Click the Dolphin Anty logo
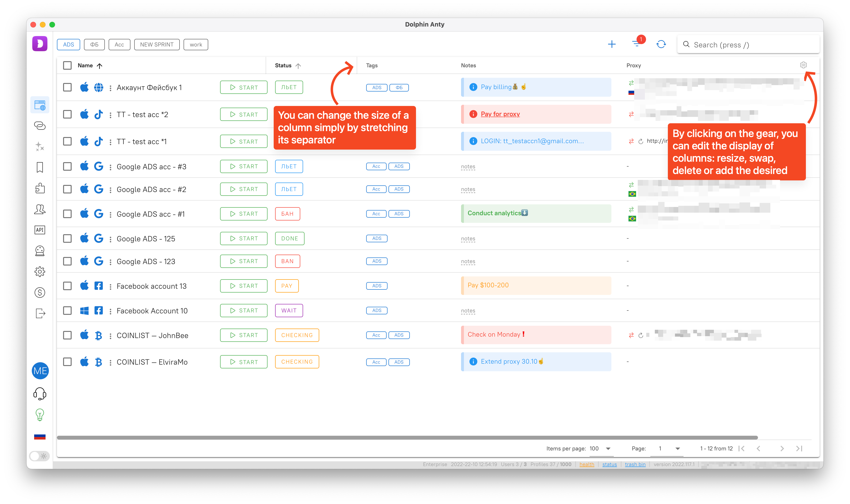This screenshot has width=850, height=504. 40,44
